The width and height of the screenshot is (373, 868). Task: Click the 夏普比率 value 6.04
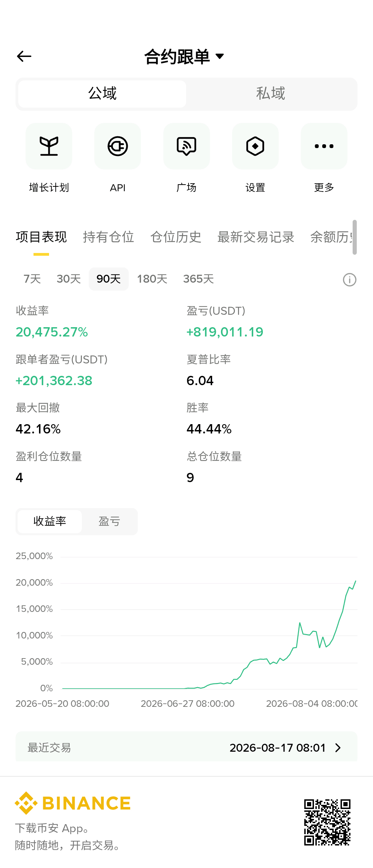200,381
